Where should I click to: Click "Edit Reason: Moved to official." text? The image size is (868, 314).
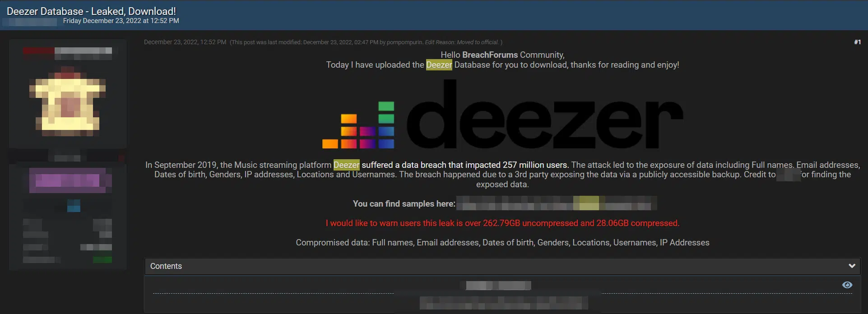click(461, 42)
